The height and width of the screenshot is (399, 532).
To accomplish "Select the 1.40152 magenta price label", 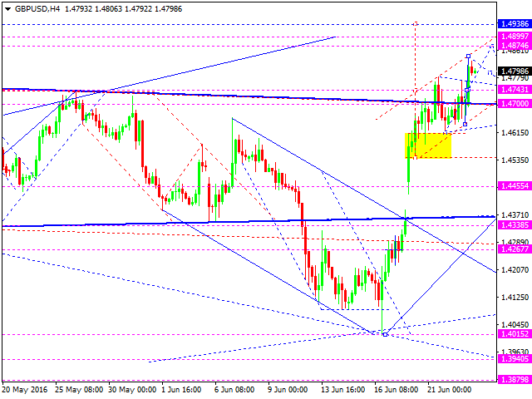I will click(515, 334).
